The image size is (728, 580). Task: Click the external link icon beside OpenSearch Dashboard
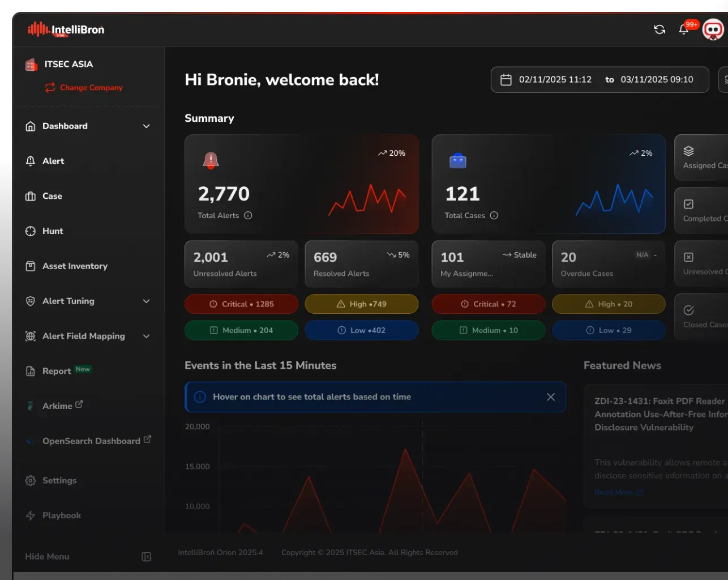coord(148,438)
